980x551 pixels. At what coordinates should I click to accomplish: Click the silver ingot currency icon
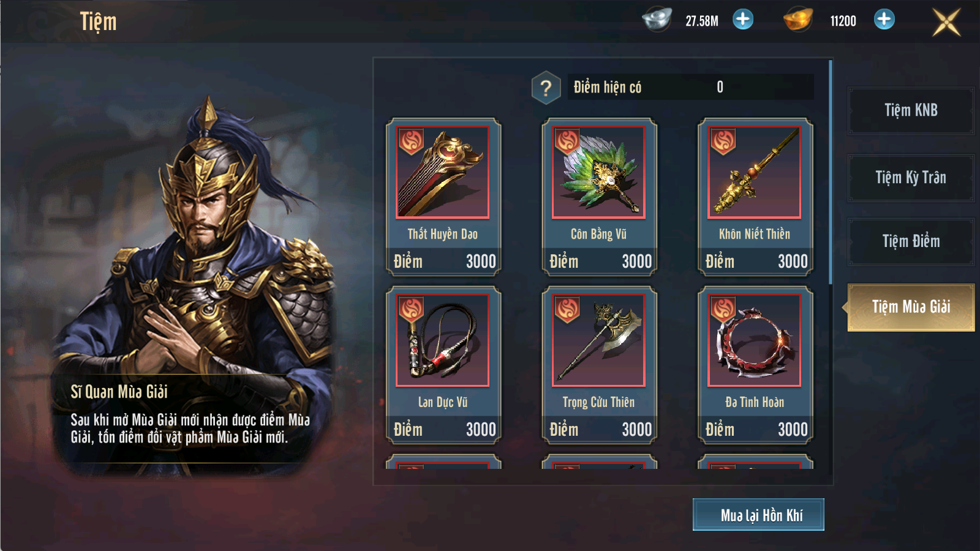click(x=657, y=20)
